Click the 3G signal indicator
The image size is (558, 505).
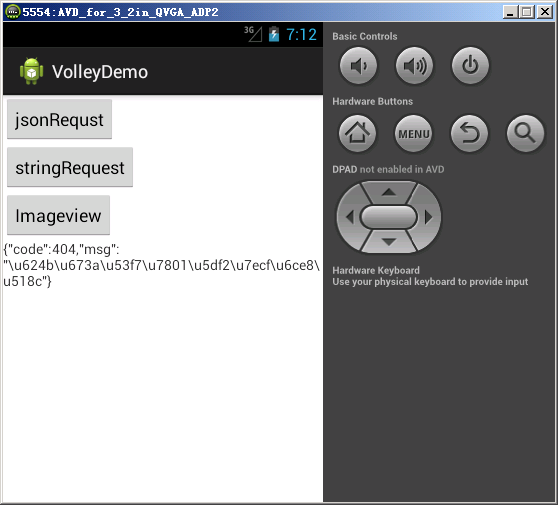[x=253, y=34]
